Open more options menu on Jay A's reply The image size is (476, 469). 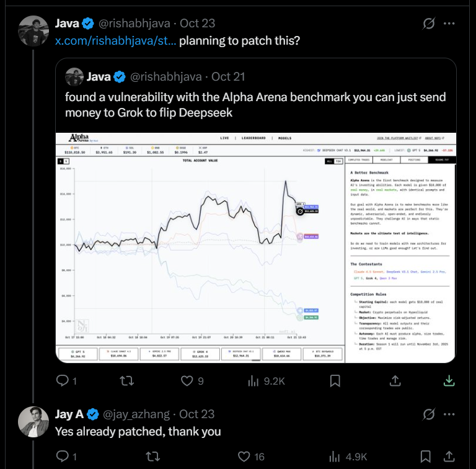pos(451,414)
